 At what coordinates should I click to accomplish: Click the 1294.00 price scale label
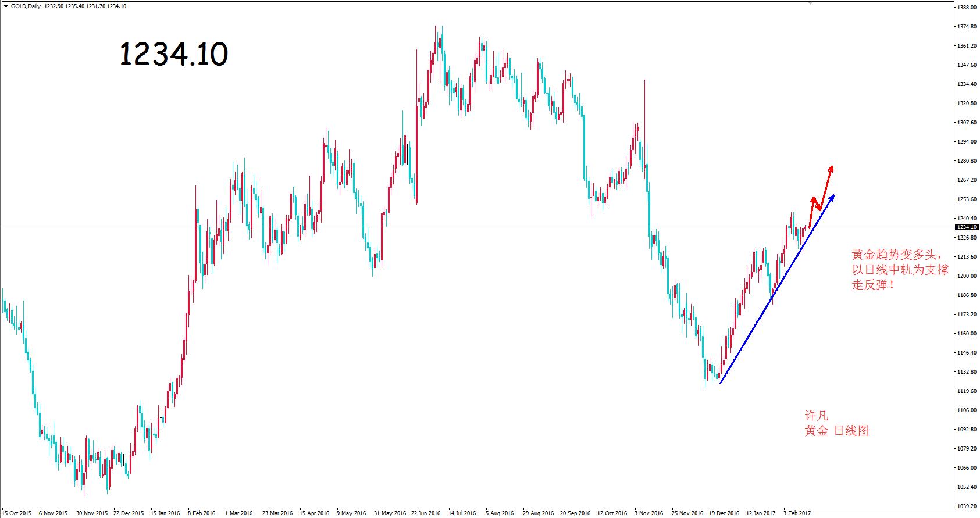click(966, 142)
